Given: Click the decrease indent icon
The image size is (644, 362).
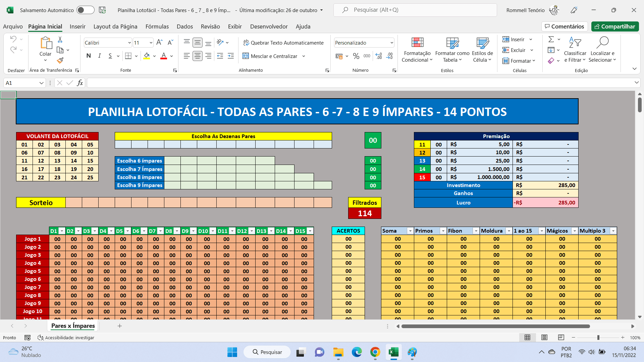Looking at the screenshot, I should point(220,56).
